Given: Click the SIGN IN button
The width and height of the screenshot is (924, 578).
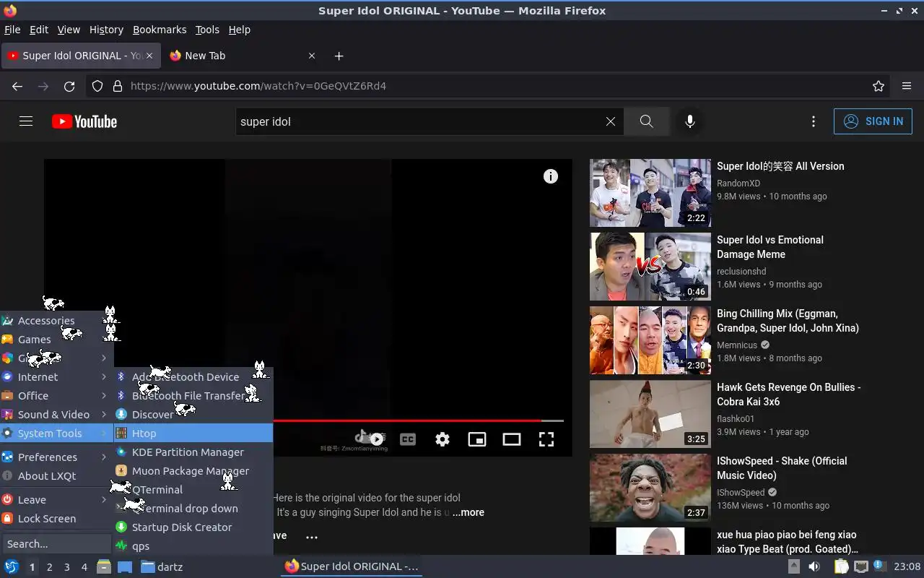Looking at the screenshot, I should point(873,121).
